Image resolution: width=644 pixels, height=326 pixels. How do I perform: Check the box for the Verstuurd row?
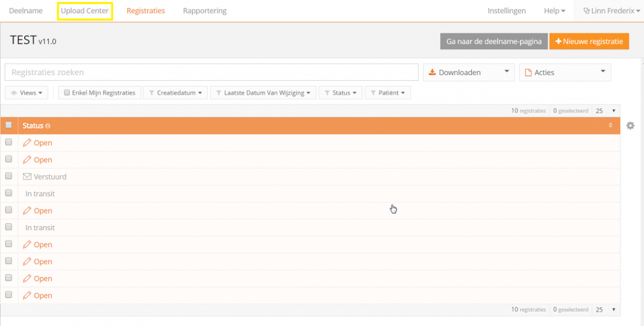[9, 177]
